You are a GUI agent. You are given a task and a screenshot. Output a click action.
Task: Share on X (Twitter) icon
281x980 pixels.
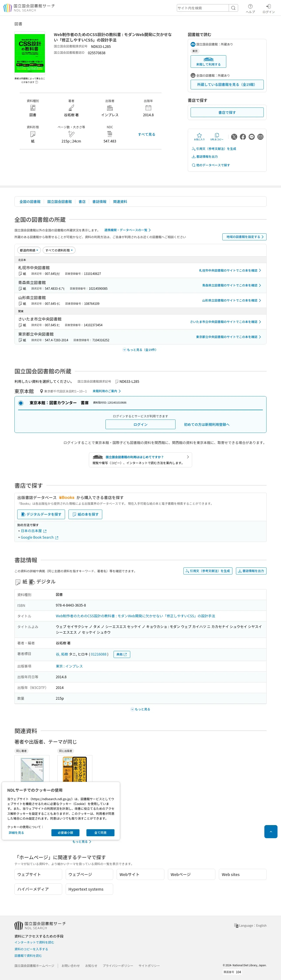[x=234, y=137]
